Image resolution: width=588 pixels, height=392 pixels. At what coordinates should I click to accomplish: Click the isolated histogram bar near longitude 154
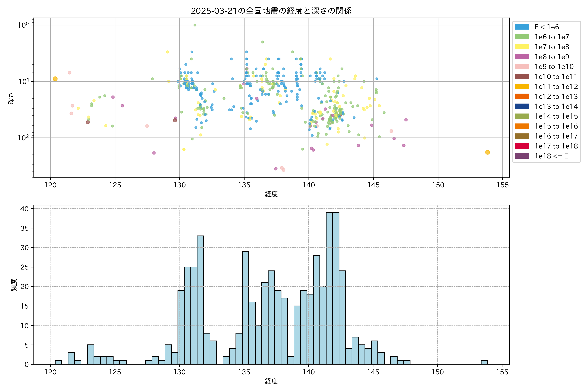pos(484,362)
